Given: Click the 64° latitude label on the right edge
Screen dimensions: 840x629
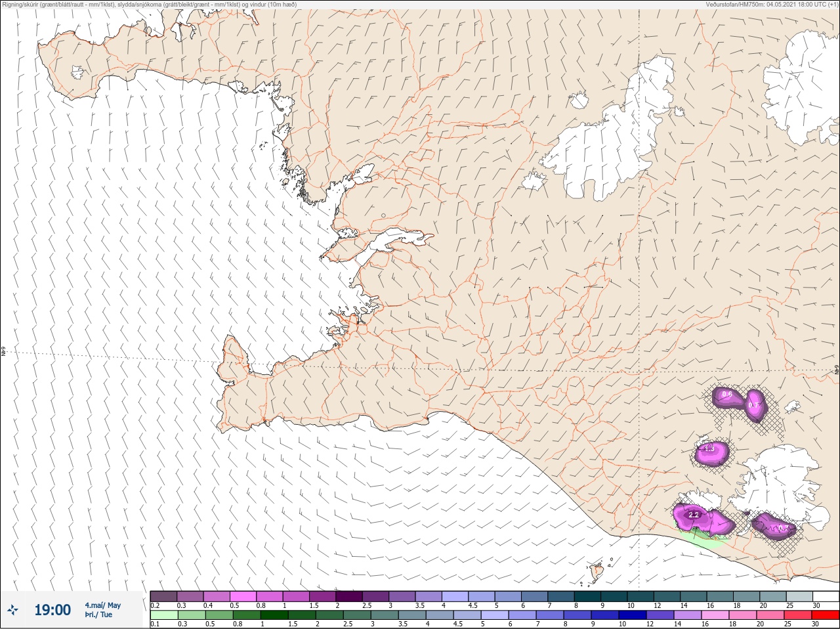Looking at the screenshot, I should [836, 370].
